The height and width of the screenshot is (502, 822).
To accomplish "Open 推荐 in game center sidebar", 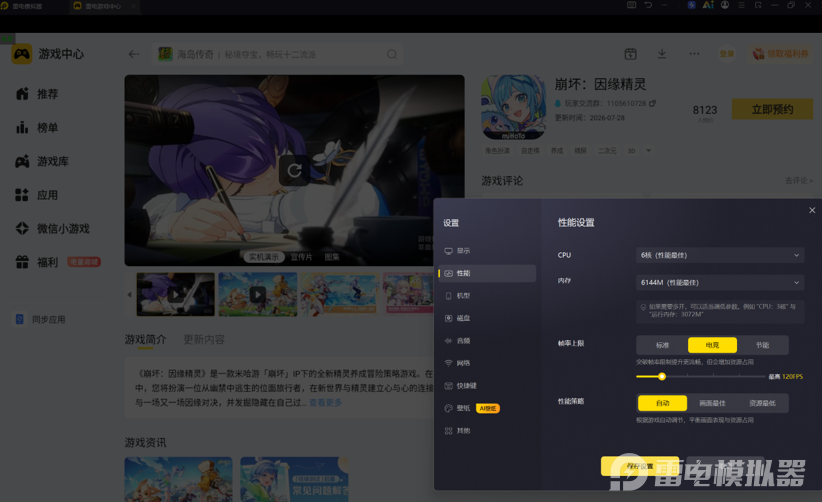I will coord(37,94).
